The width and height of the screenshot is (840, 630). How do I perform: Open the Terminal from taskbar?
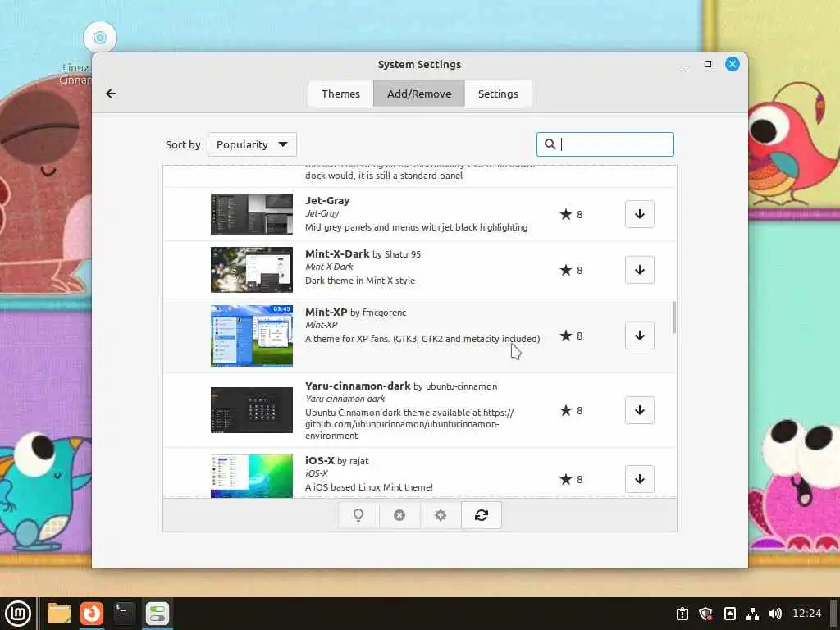pos(125,614)
